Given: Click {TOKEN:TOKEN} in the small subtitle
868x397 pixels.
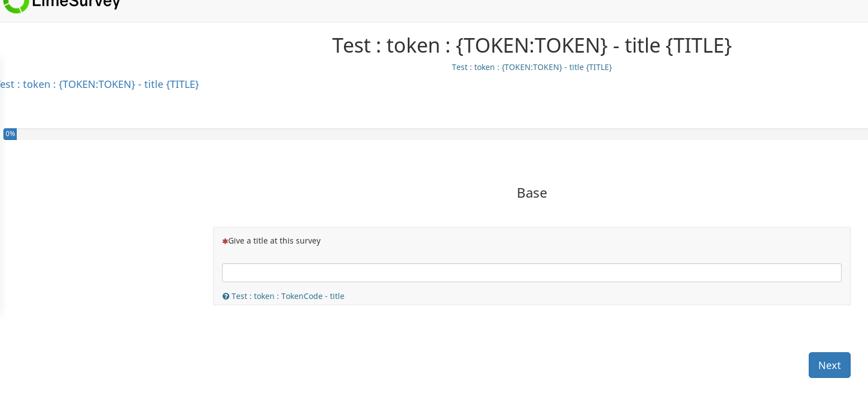Looking at the screenshot, I should tap(532, 67).
